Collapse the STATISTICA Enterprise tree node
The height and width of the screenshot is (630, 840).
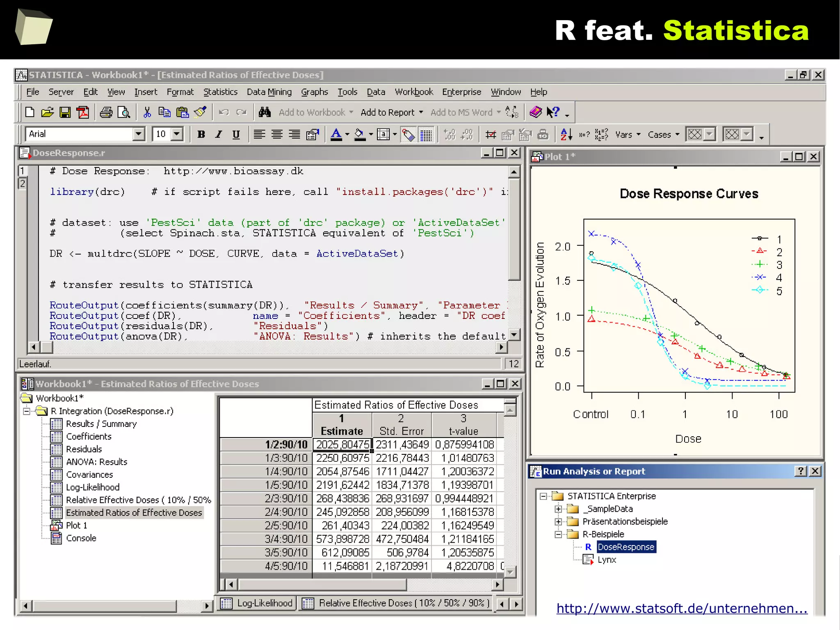click(543, 496)
